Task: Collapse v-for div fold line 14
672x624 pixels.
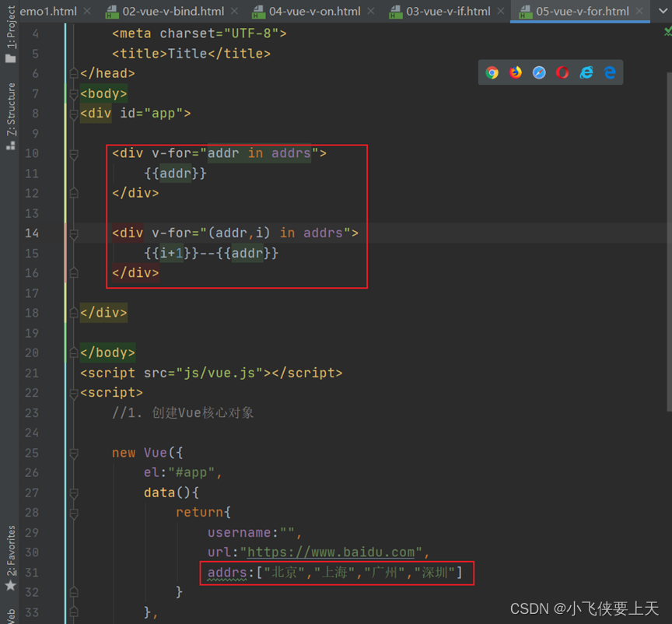Action: coord(74,233)
